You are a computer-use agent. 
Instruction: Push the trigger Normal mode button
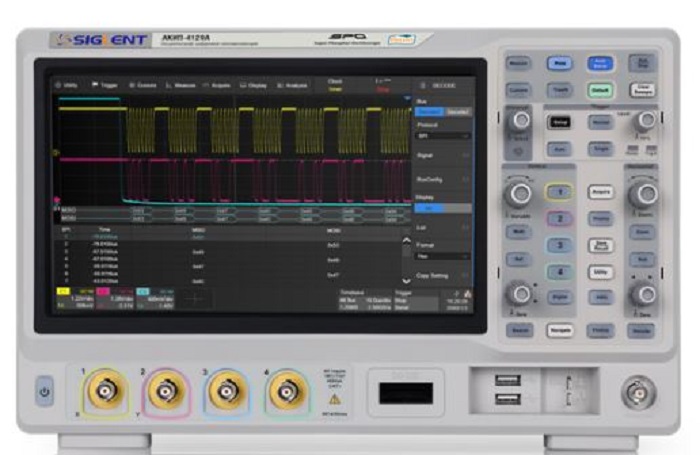coord(600,122)
